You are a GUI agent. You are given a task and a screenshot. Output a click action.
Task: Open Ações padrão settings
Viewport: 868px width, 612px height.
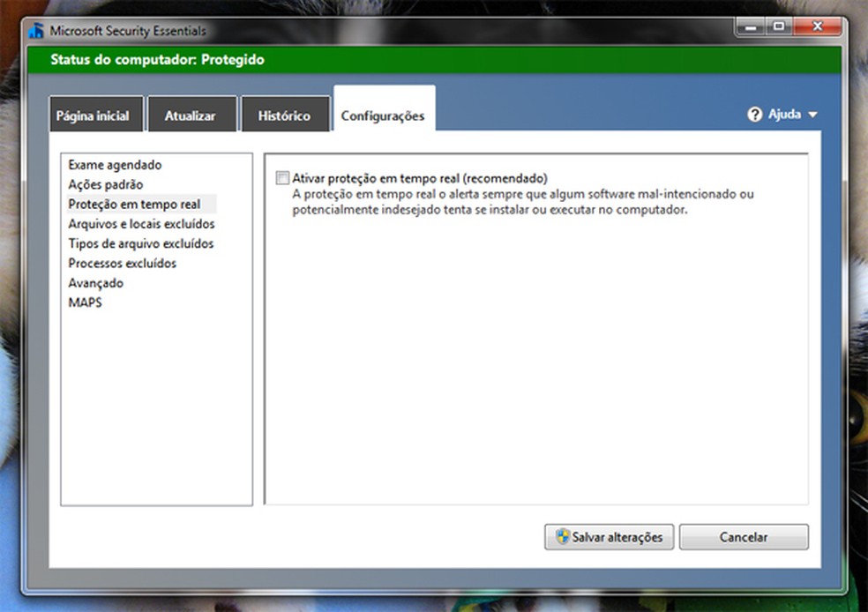[x=105, y=184]
